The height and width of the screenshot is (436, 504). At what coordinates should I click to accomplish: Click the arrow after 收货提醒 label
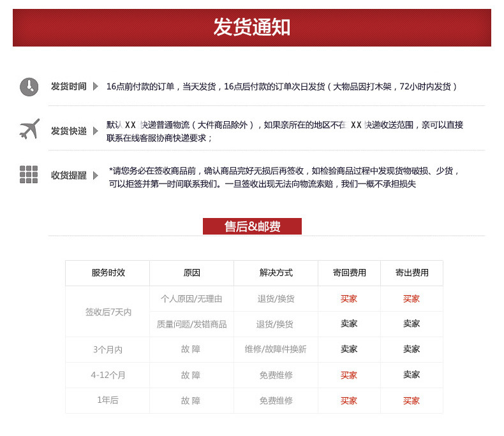tap(96, 175)
